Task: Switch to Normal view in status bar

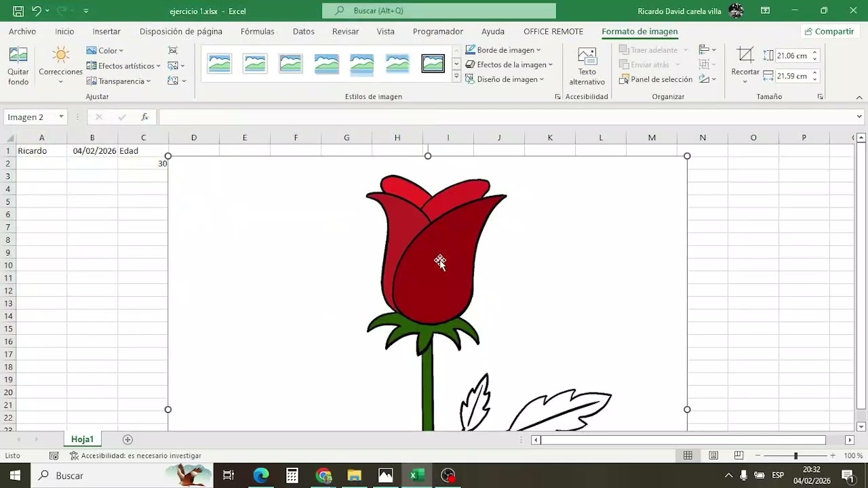Action: [688, 455]
